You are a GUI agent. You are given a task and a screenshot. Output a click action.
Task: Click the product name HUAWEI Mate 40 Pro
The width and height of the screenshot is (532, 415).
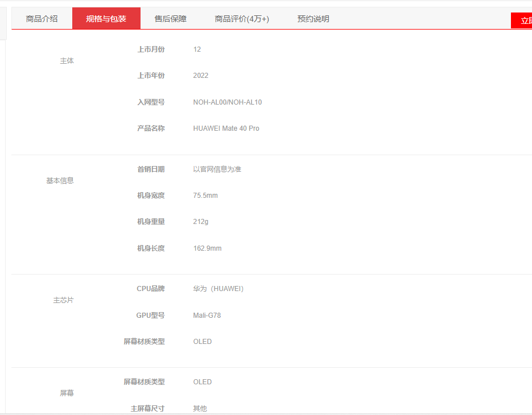pyautogui.click(x=226, y=128)
